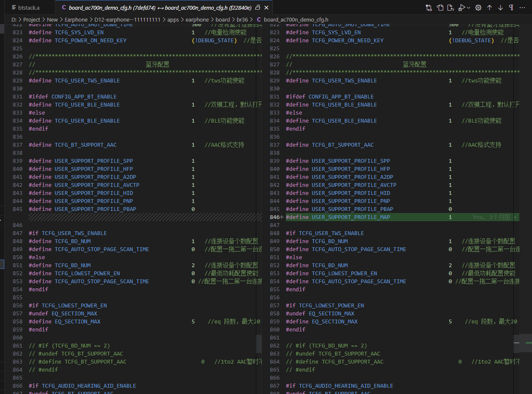
Task: Click the D: breadcrumb
Action: click(14, 19)
